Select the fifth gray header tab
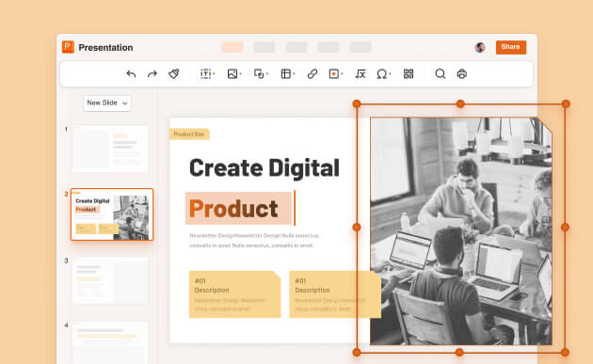593x364 pixels. pos(361,47)
